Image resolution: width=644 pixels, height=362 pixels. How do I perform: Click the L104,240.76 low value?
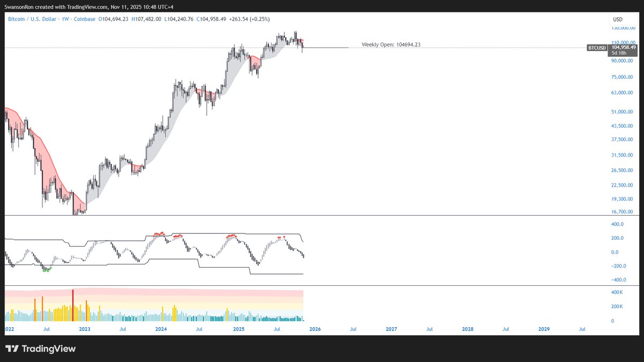point(179,19)
